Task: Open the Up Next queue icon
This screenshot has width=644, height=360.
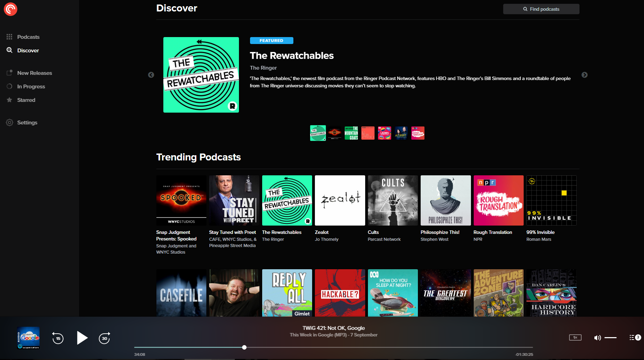Action: click(635, 337)
